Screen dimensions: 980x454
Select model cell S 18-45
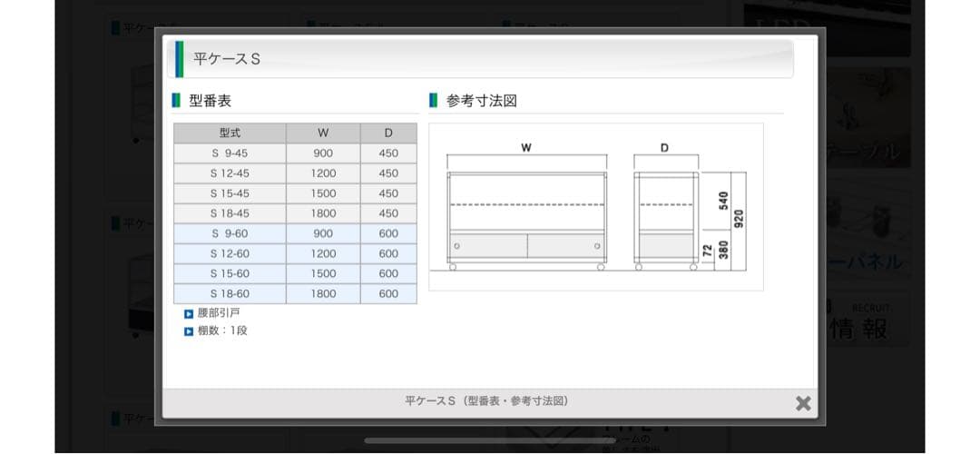pos(230,213)
